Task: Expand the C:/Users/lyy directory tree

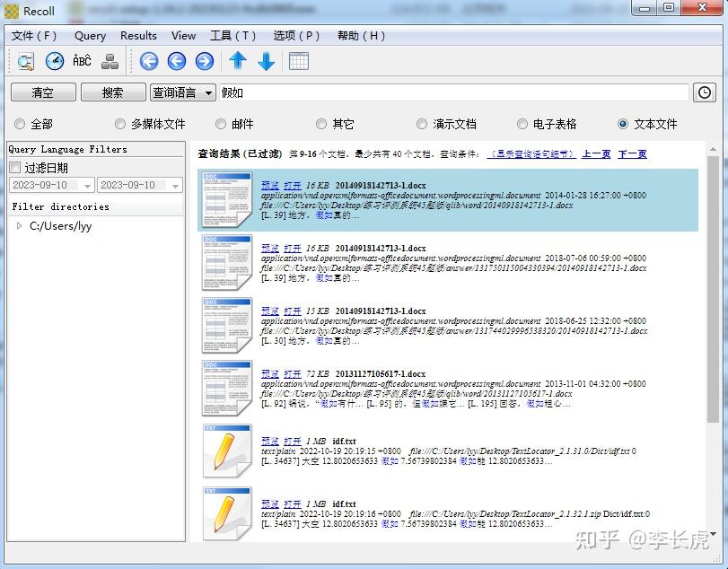Action: pyautogui.click(x=20, y=226)
